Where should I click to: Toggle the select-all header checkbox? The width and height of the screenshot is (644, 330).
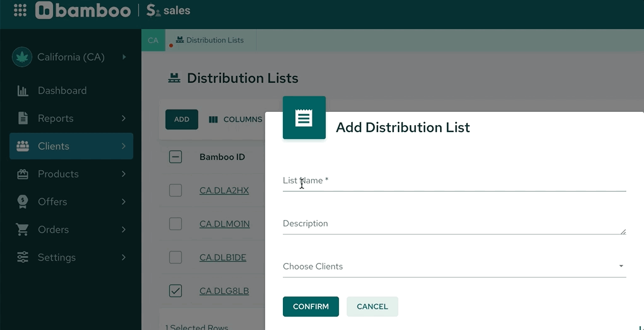176,157
